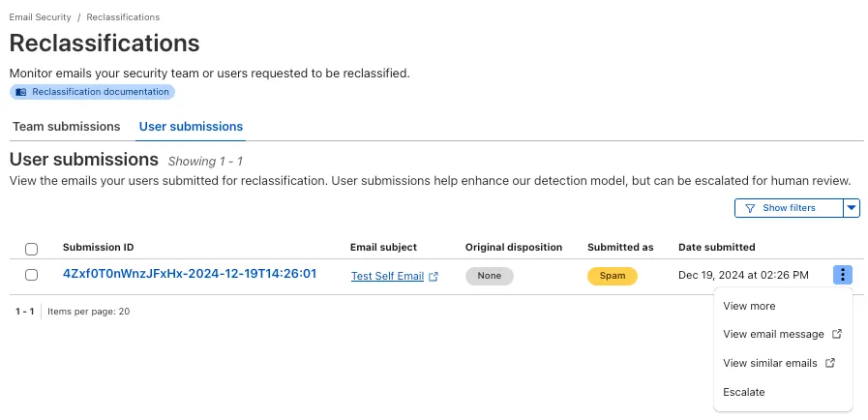The image size is (868, 420).
Task: Select Escalate from the actions menu
Action: (744, 392)
